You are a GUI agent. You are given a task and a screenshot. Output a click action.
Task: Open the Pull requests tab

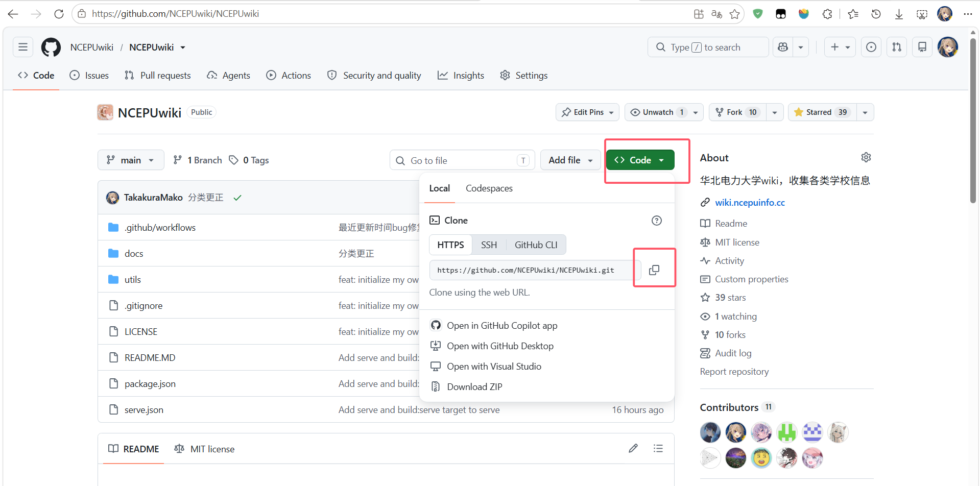coord(158,76)
